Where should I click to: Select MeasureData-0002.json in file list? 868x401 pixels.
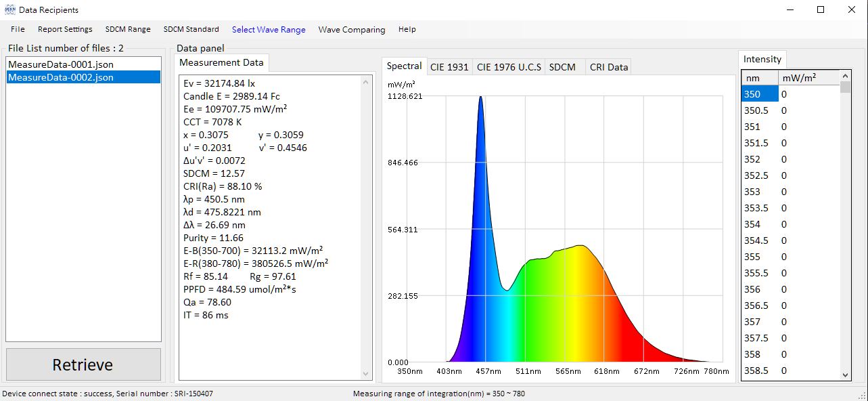[x=61, y=77]
